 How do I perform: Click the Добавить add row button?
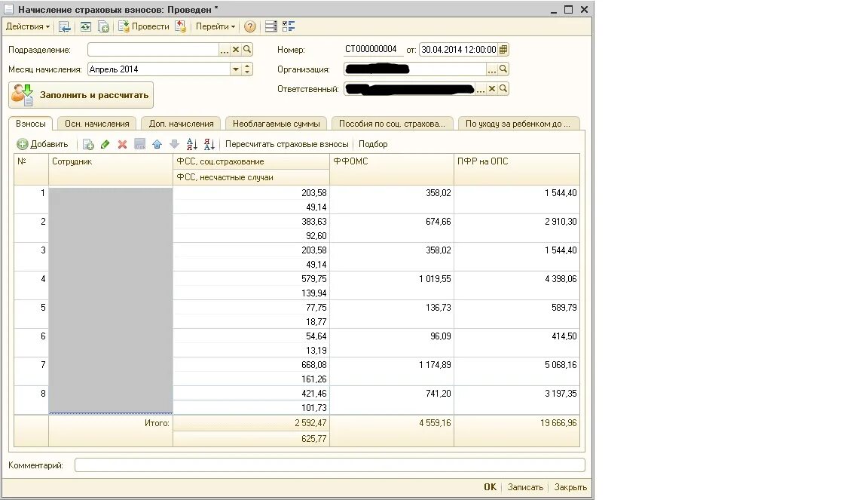coord(42,144)
